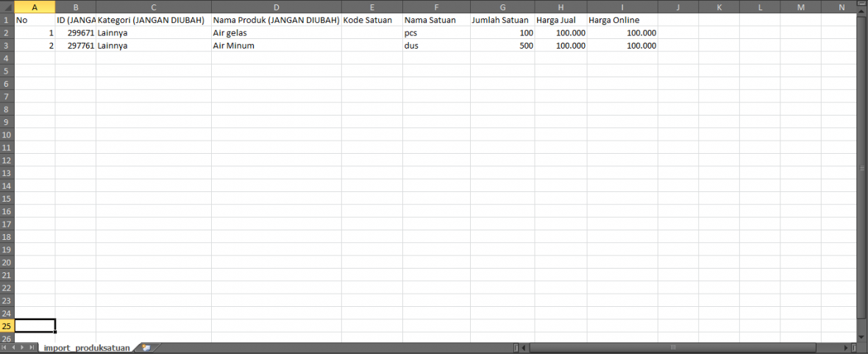Click the Select All corner box

pyautogui.click(x=7, y=7)
